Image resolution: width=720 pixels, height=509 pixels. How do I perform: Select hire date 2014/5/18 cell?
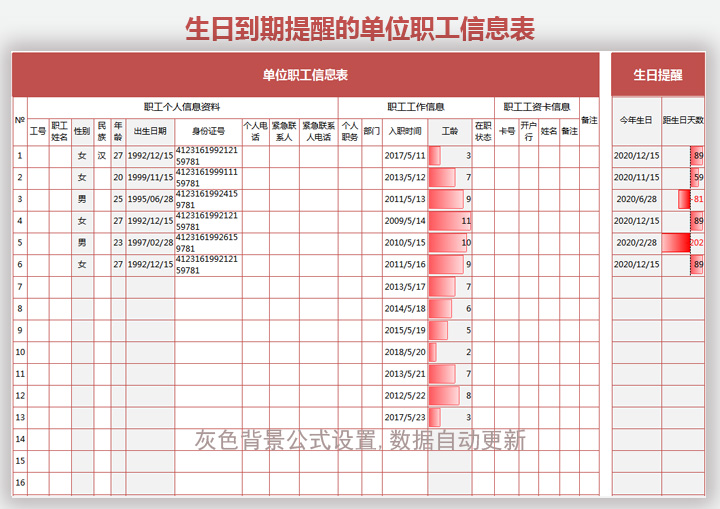point(405,309)
